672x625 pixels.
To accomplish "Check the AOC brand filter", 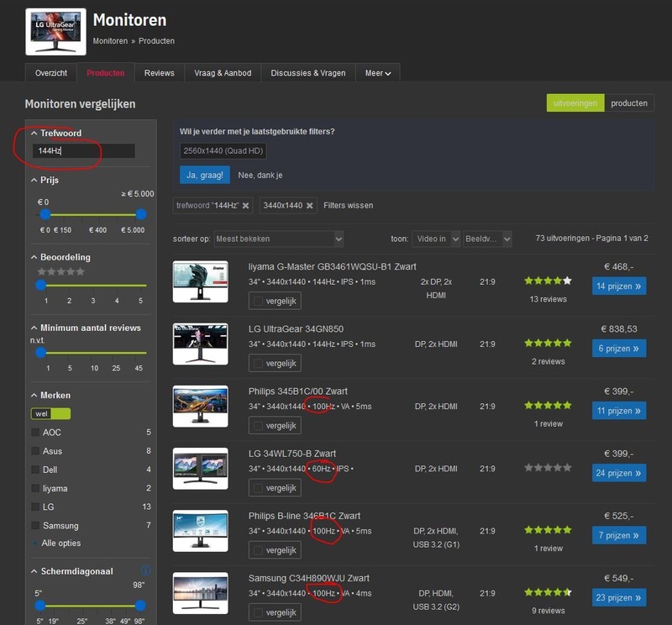I will coord(35,432).
